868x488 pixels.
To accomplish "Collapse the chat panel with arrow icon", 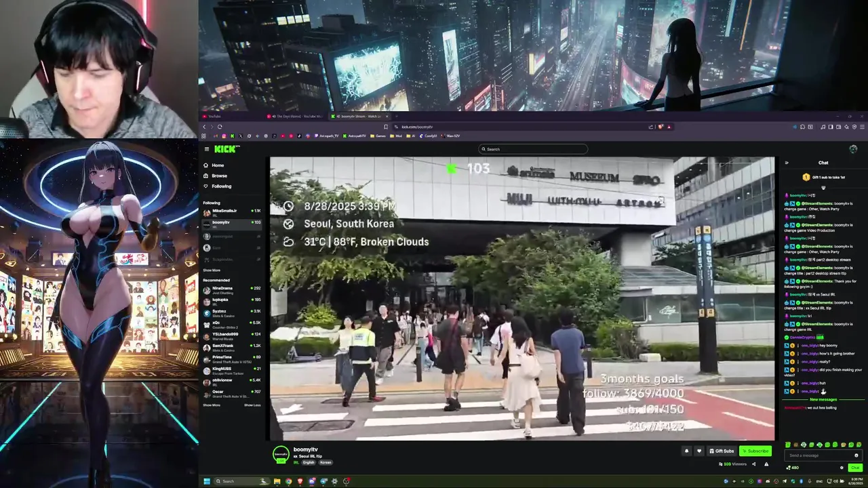I will 787,163.
